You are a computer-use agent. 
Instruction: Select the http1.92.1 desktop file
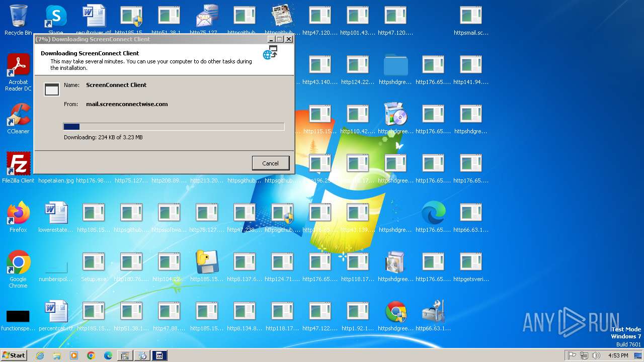click(x=358, y=316)
